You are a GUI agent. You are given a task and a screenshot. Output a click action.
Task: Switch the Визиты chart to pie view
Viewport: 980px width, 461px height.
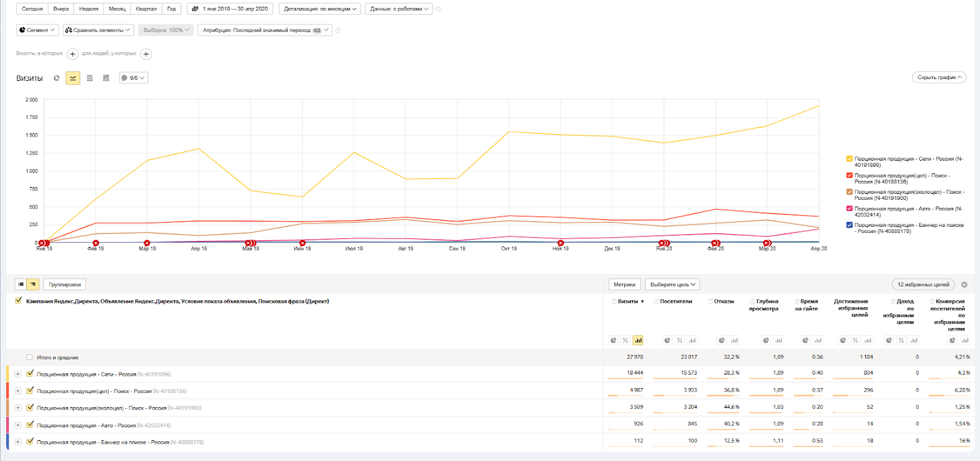[57, 78]
